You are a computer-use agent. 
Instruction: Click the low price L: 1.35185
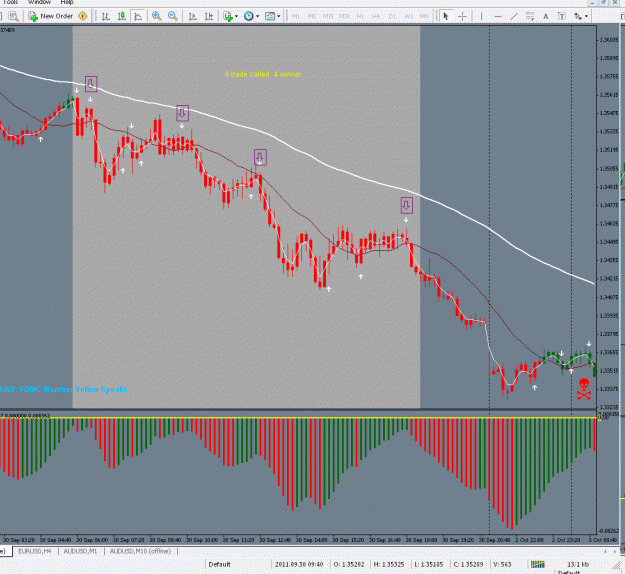pyautogui.click(x=428, y=564)
